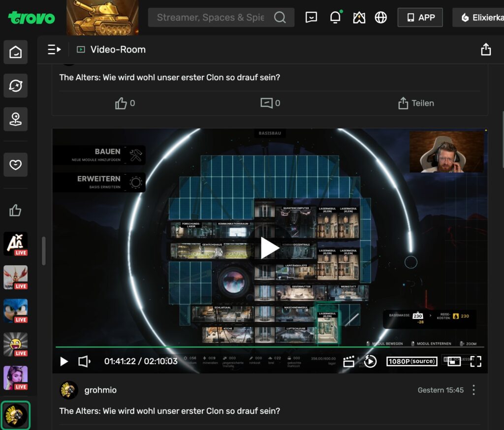The width and height of the screenshot is (504, 430).
Task: Open the notifications bell
Action: coord(335,17)
